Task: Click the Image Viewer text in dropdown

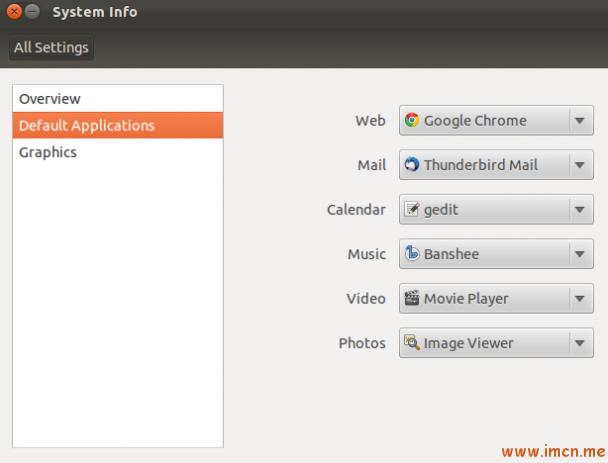Action: point(468,344)
